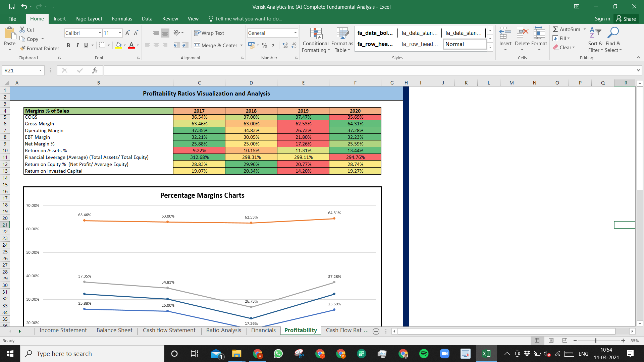The height and width of the screenshot is (362, 644).
Task: Apply yellow Fill Color swatch
Action: tap(119, 45)
